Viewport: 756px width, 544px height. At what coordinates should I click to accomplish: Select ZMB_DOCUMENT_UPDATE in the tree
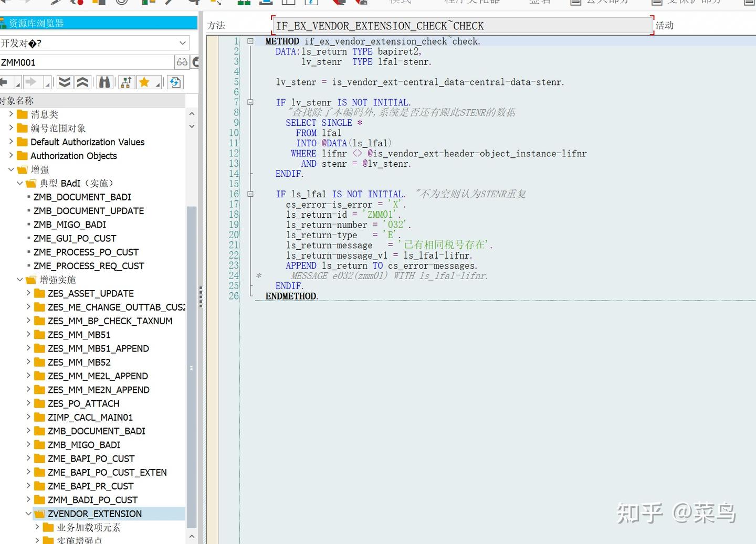89,211
